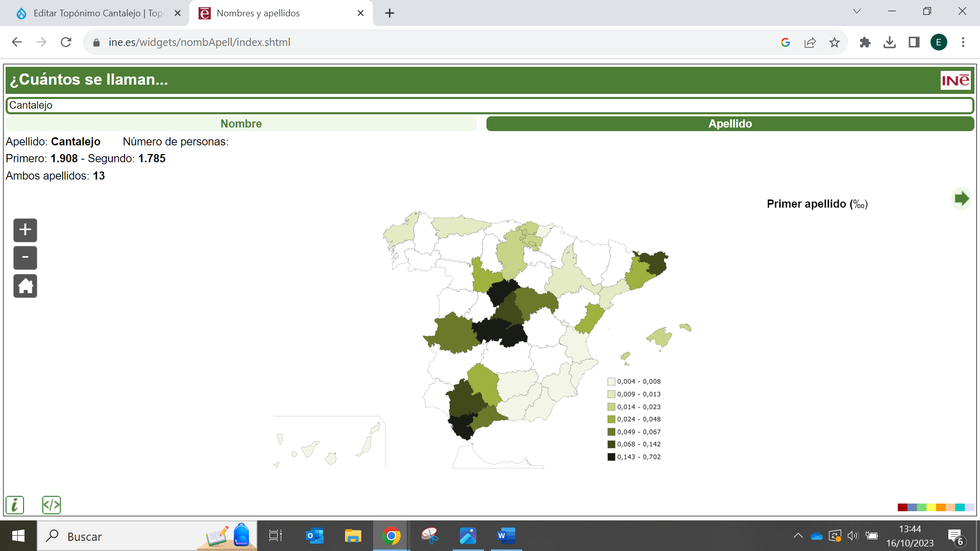Screen dimensions: 980x551
Task: Zoom out the map with minus button
Action: coord(25,258)
